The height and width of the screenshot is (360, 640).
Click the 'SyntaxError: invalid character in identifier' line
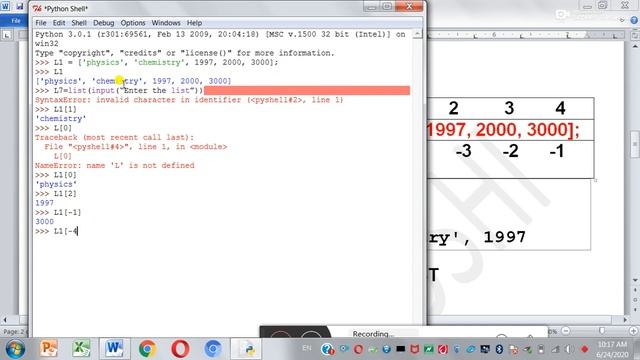click(x=189, y=100)
